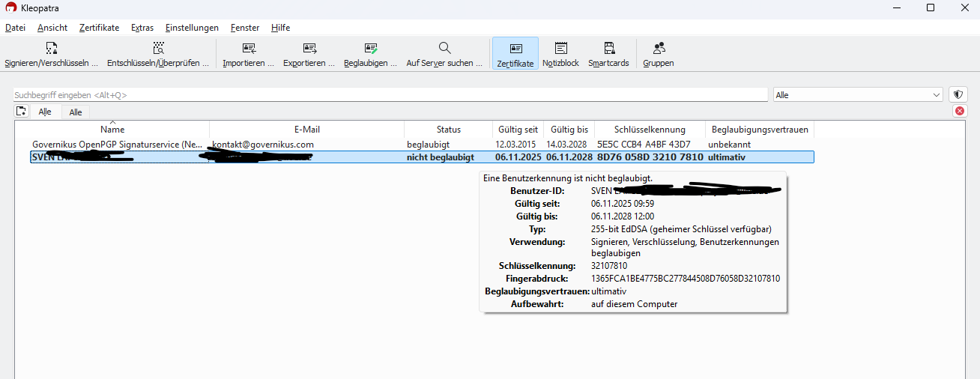Screen dimensions: 980x379
Task: Close the tab with red X button
Action: click(959, 111)
